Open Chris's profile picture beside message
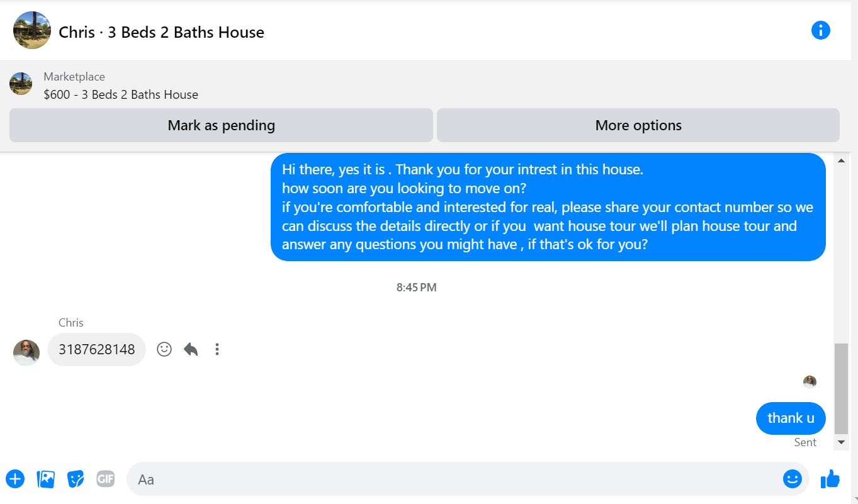This screenshot has height=504, width=858. click(x=26, y=352)
